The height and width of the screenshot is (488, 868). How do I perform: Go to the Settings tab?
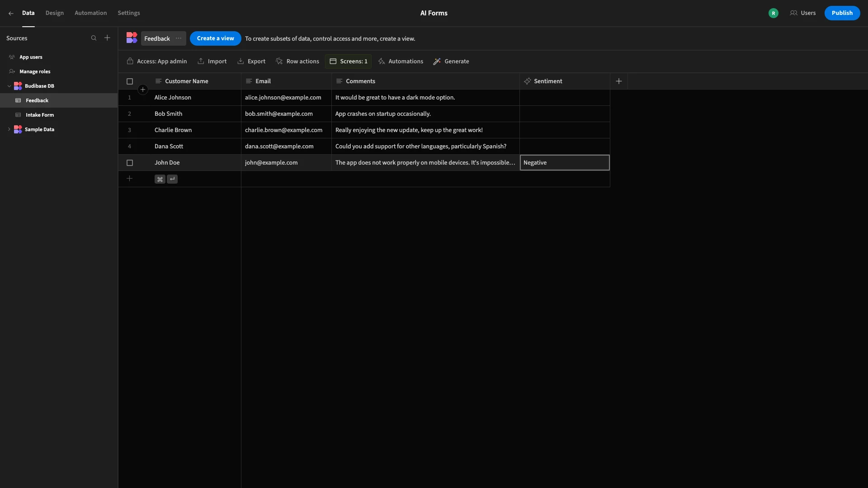tap(129, 13)
